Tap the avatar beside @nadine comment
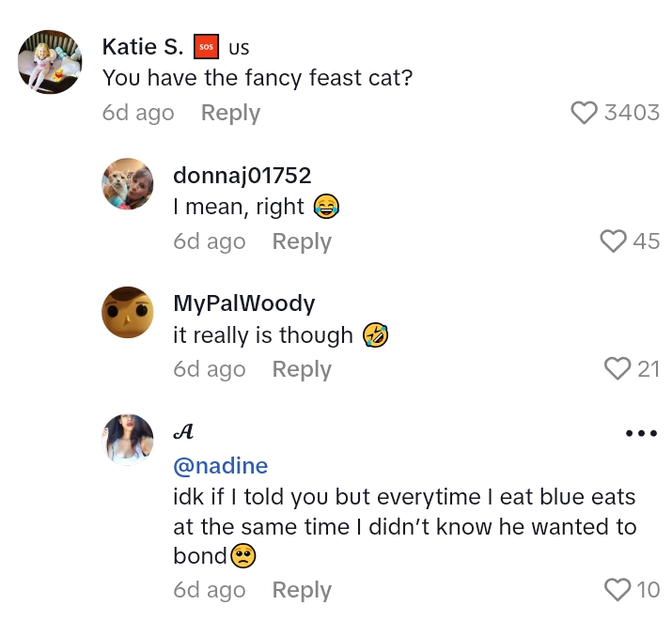 coord(128,440)
